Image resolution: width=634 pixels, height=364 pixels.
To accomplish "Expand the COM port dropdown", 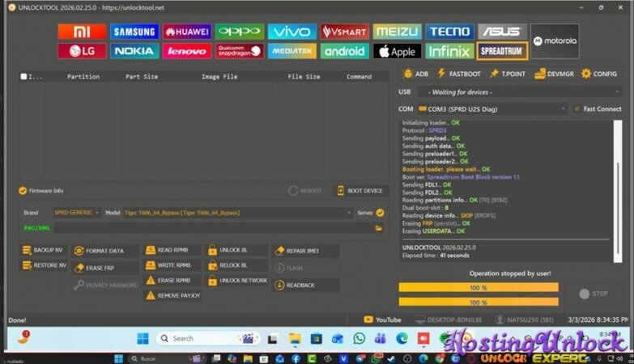I will click(492, 108).
